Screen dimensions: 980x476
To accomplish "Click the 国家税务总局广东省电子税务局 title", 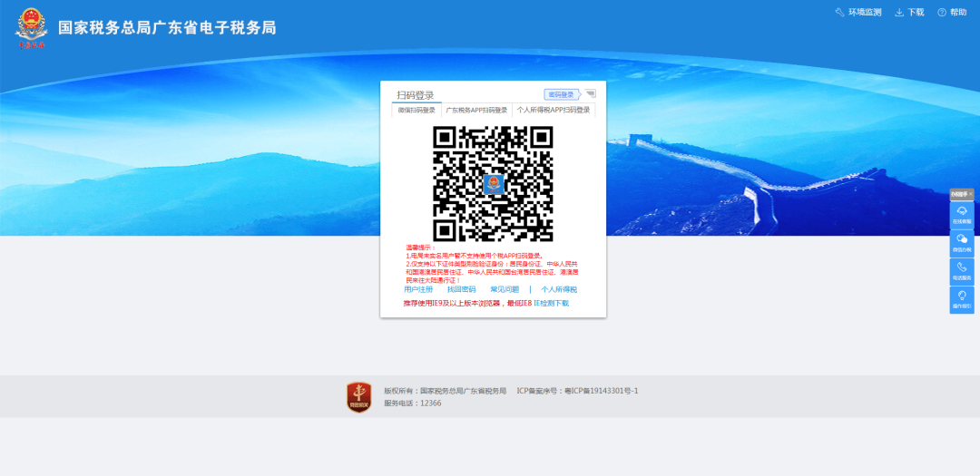I will click(x=167, y=27).
